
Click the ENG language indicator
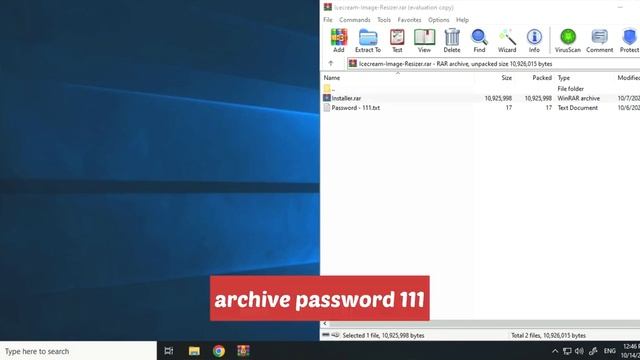(x=609, y=351)
